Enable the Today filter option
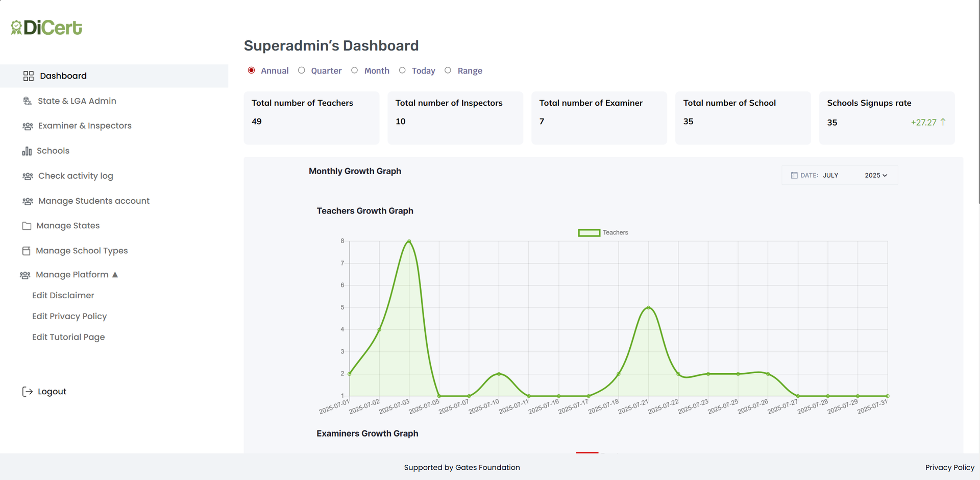 [x=402, y=70]
